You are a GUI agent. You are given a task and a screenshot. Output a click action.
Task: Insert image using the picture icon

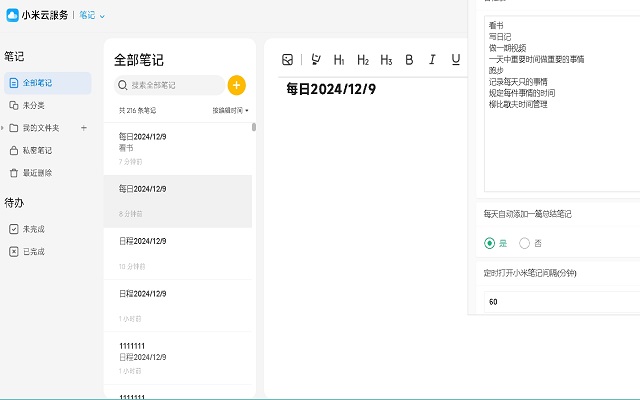point(287,60)
